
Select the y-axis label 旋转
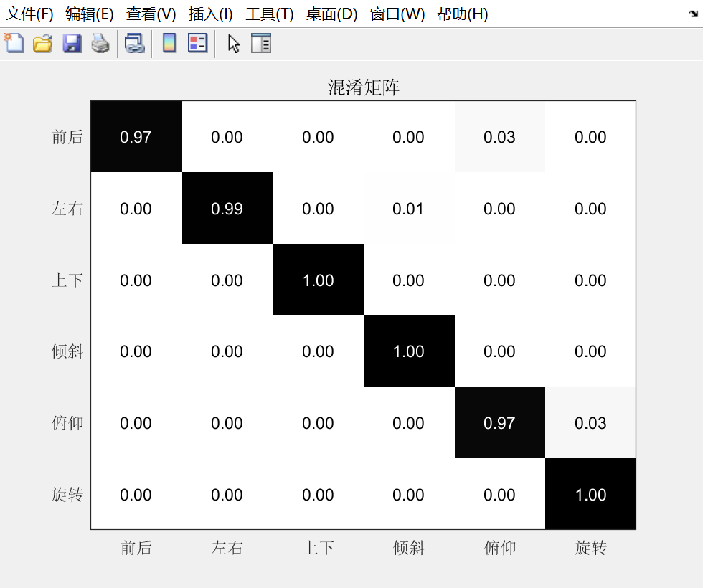(67, 494)
